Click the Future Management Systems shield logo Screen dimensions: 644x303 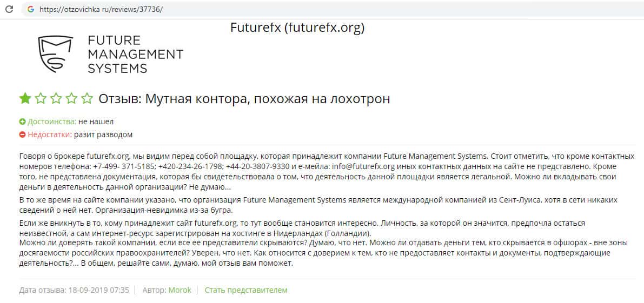(x=55, y=55)
